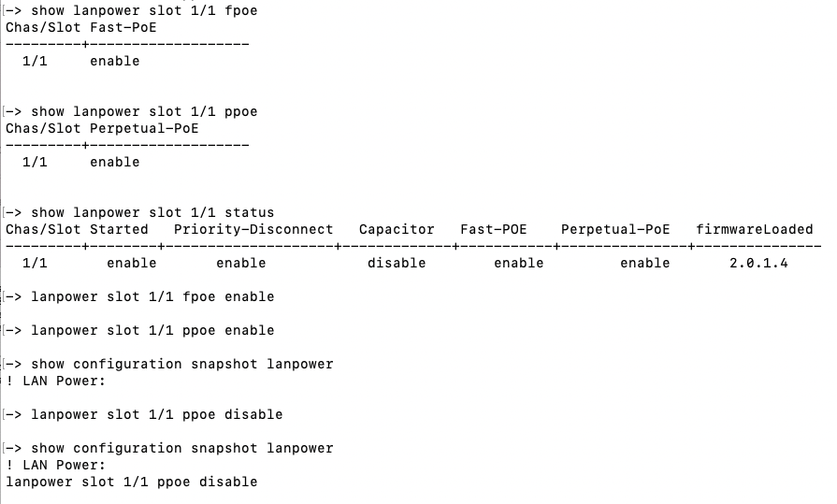Click the "firmwareLoaded" column header
The width and height of the screenshot is (837, 504).
(x=755, y=229)
